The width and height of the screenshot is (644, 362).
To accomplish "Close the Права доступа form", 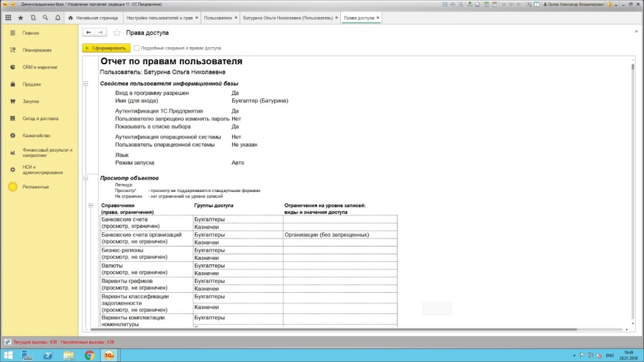I will pos(636,31).
